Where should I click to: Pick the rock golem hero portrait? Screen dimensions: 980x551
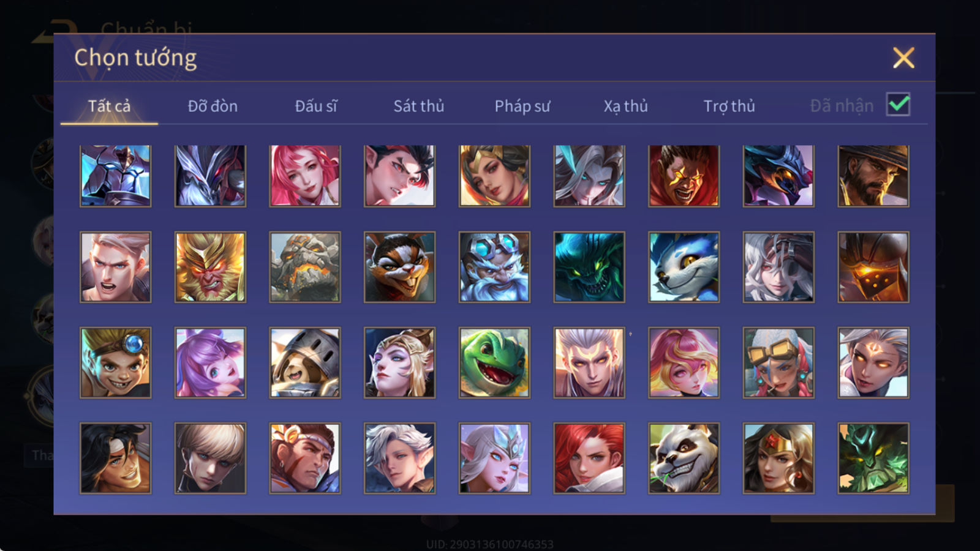[x=305, y=267]
